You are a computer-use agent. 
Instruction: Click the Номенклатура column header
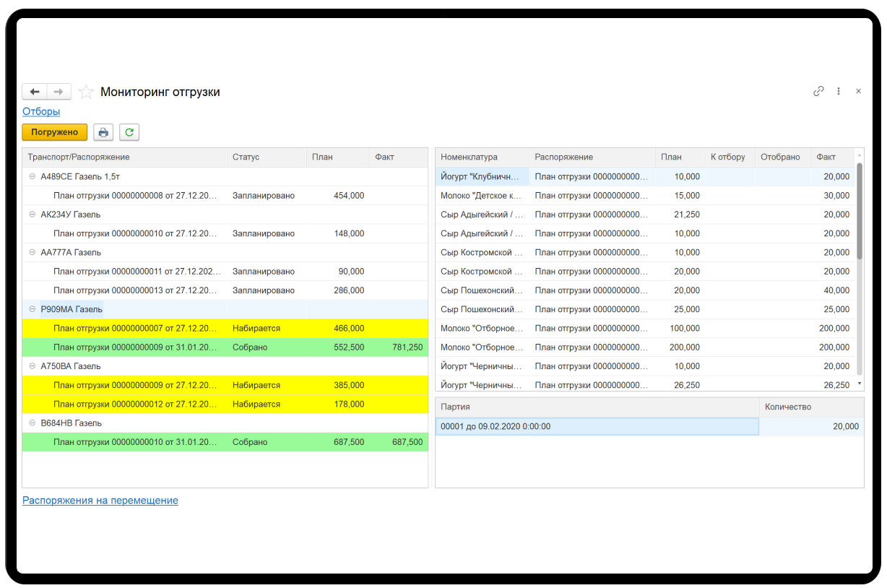click(483, 157)
